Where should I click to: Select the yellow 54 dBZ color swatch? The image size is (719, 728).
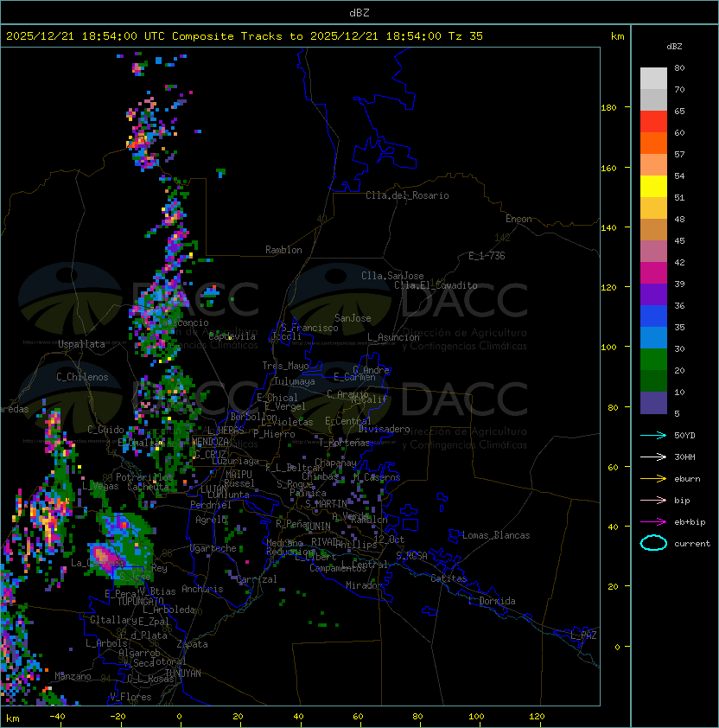[653, 186]
